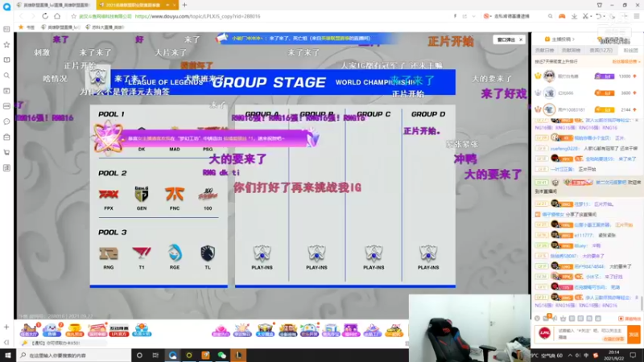This screenshot has height=362, width=644.
Task: Click the pop-out window button
Action: (x=506, y=39)
